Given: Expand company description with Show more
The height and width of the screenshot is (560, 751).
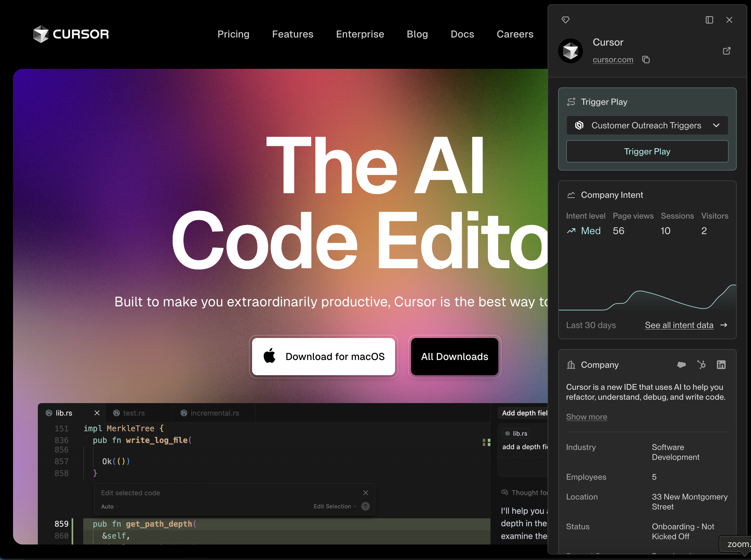Looking at the screenshot, I should (586, 417).
